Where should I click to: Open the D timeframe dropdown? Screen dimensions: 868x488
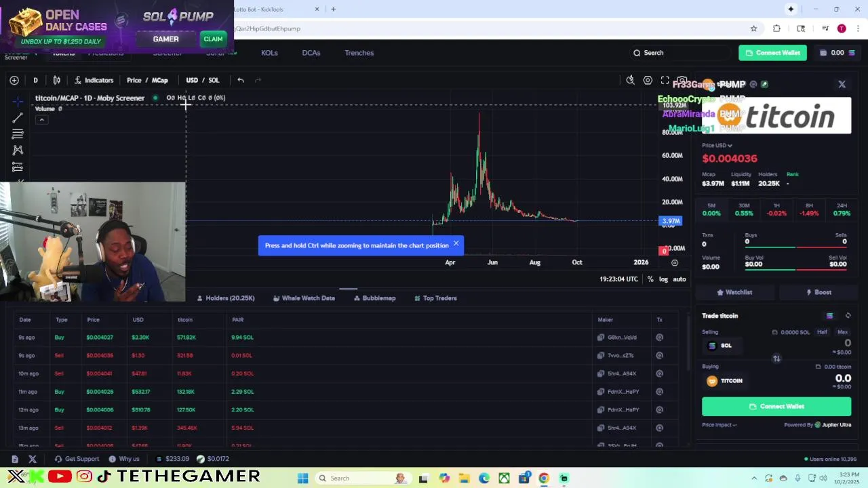click(x=35, y=80)
